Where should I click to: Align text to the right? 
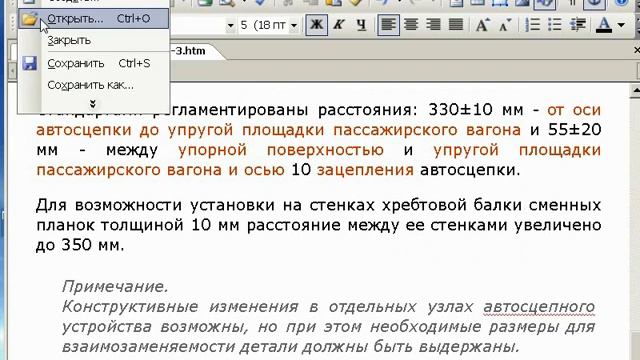click(x=433, y=25)
